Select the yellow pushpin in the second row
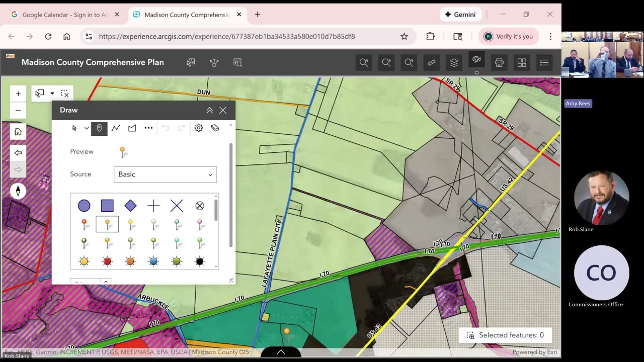Screen dimensions: 644x362 (x=130, y=224)
